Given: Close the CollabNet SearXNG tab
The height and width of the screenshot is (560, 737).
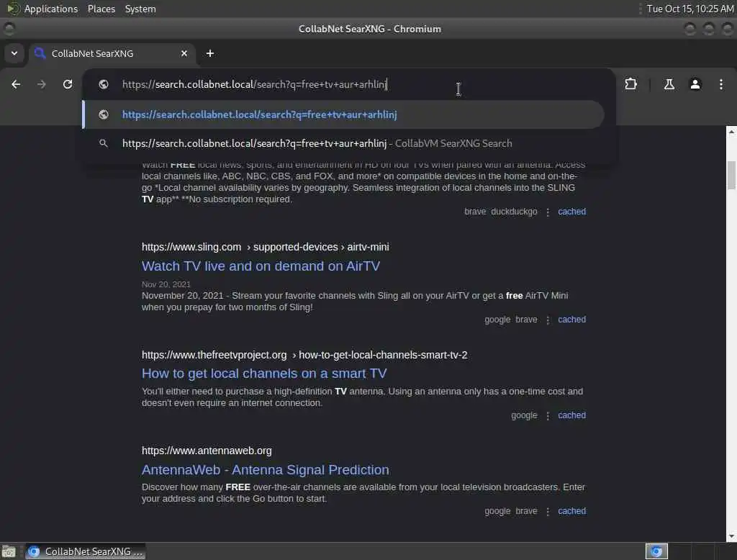Looking at the screenshot, I should click(184, 53).
